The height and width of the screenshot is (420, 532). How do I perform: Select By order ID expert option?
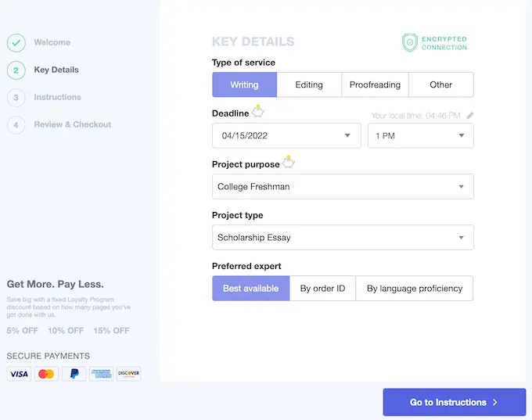pos(322,289)
